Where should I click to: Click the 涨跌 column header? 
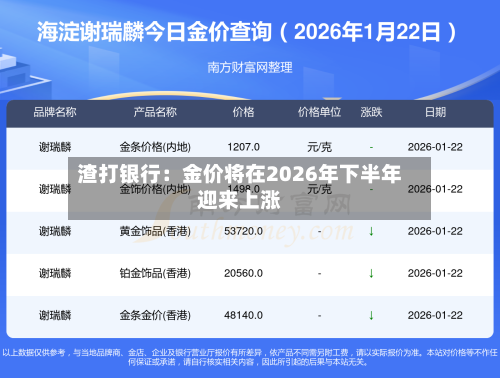point(371,112)
